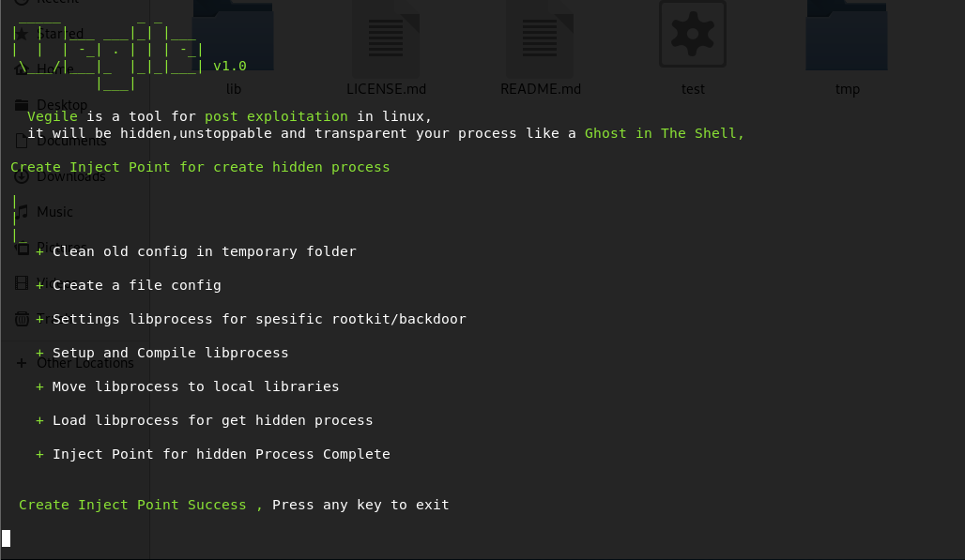Click 'Create Inject Point for create hidden process'
The height and width of the screenshot is (560, 965).
[200, 167]
